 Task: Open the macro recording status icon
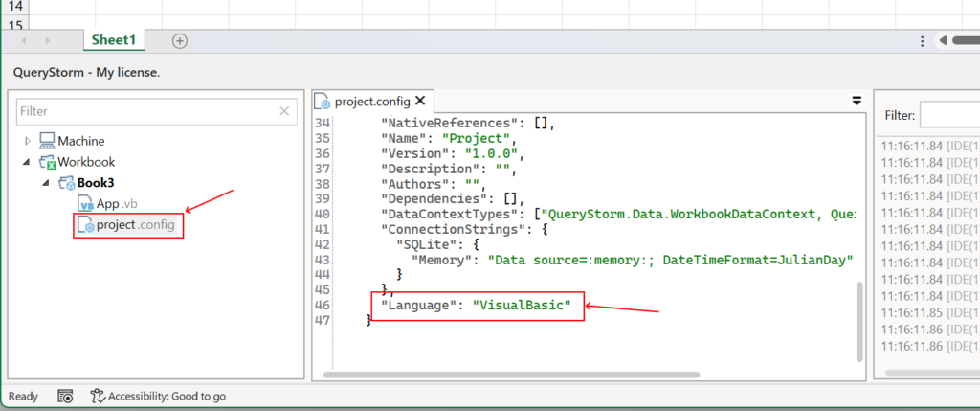[65, 396]
